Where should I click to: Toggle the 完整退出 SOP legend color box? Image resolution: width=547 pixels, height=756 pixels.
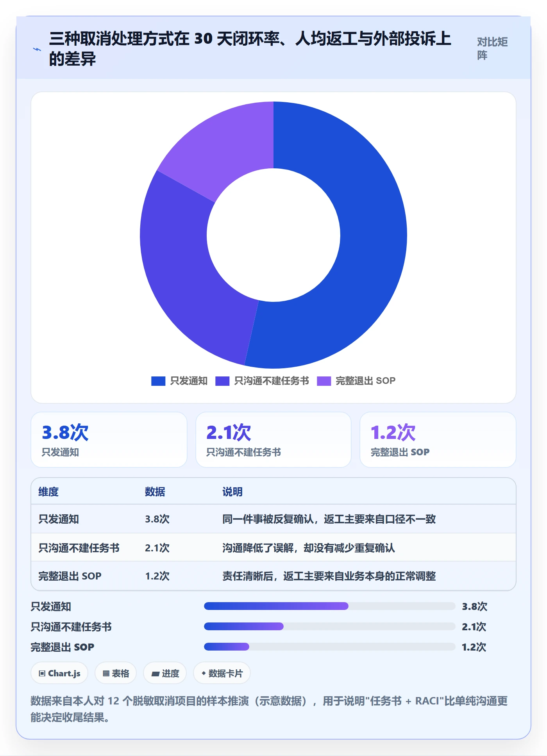324,381
